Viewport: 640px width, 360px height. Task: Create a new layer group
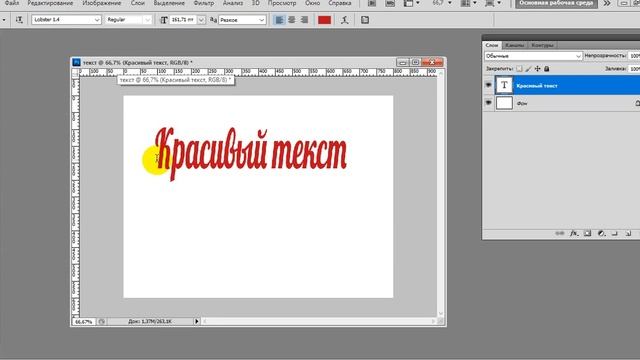(x=615, y=233)
